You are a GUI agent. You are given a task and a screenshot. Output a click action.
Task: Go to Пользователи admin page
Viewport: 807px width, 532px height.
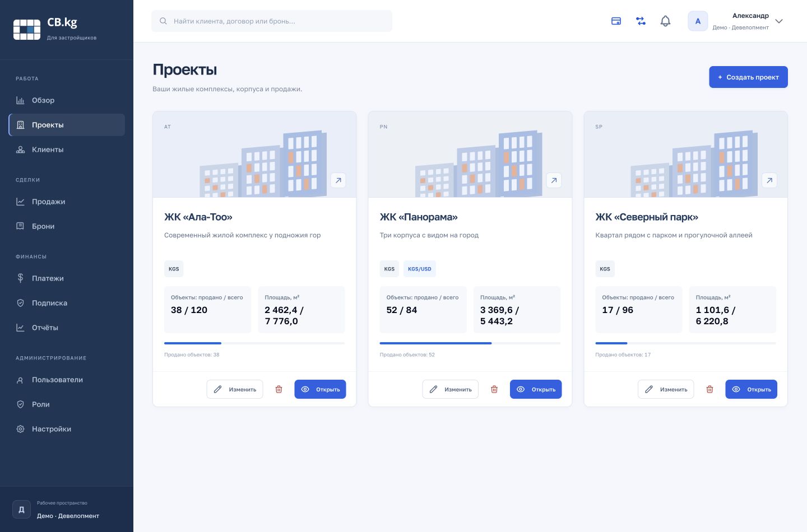coord(67,380)
